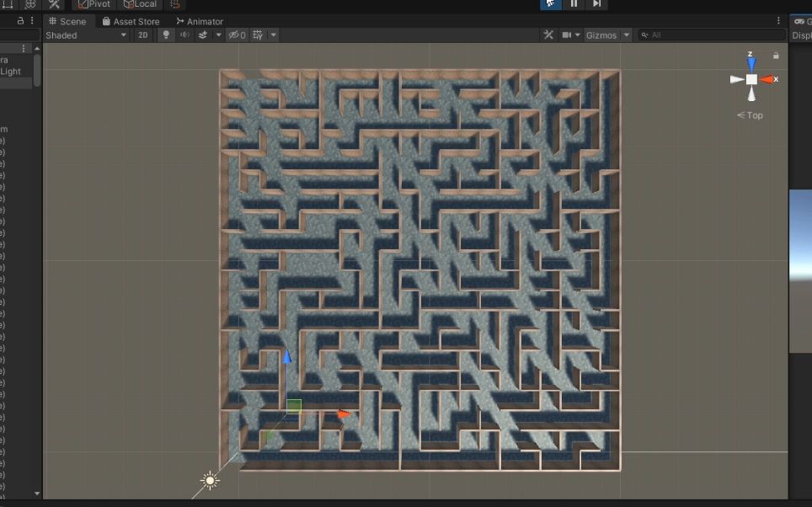812x507 pixels.
Task: Open the grid visibility settings icon
Action: coord(256,35)
